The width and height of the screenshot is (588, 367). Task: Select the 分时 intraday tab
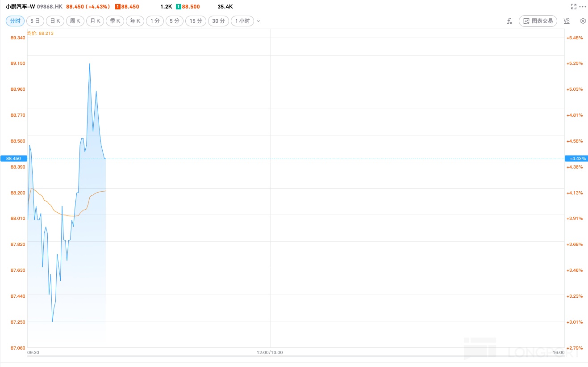coord(15,21)
